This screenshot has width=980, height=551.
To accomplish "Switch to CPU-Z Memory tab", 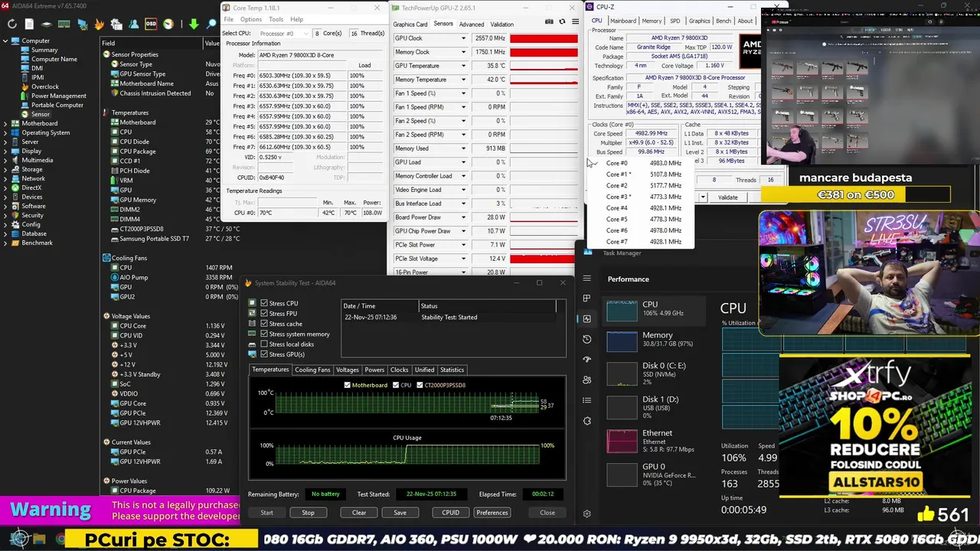I will 652,21.
